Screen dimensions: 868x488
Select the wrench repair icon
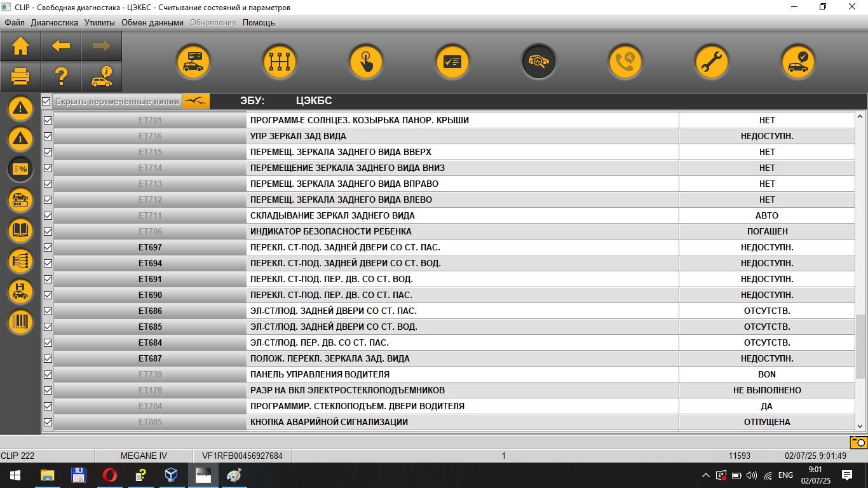pyautogui.click(x=712, y=62)
